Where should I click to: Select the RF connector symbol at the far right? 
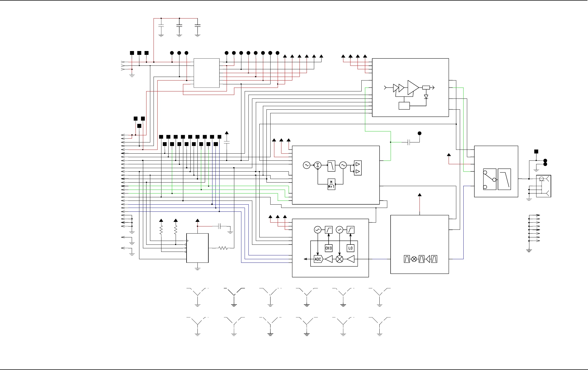pos(544,186)
